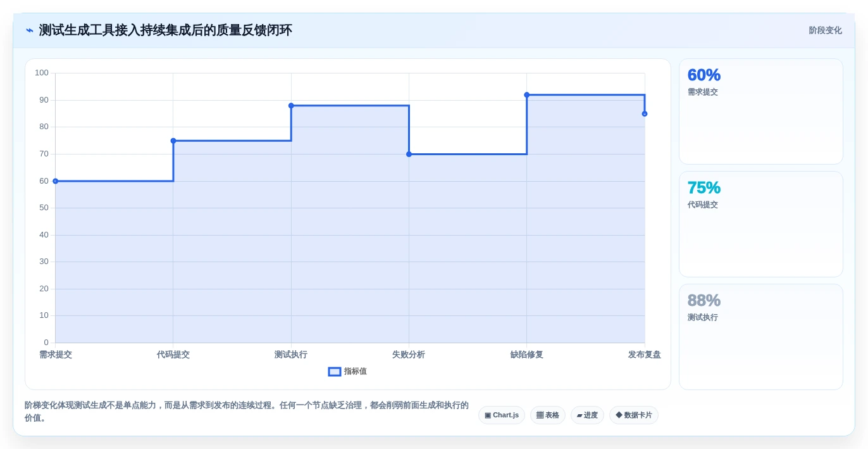Click the chart title 测试生成工具接入持续集成后的质量反馈闭环
The image size is (868, 449).
166,30
